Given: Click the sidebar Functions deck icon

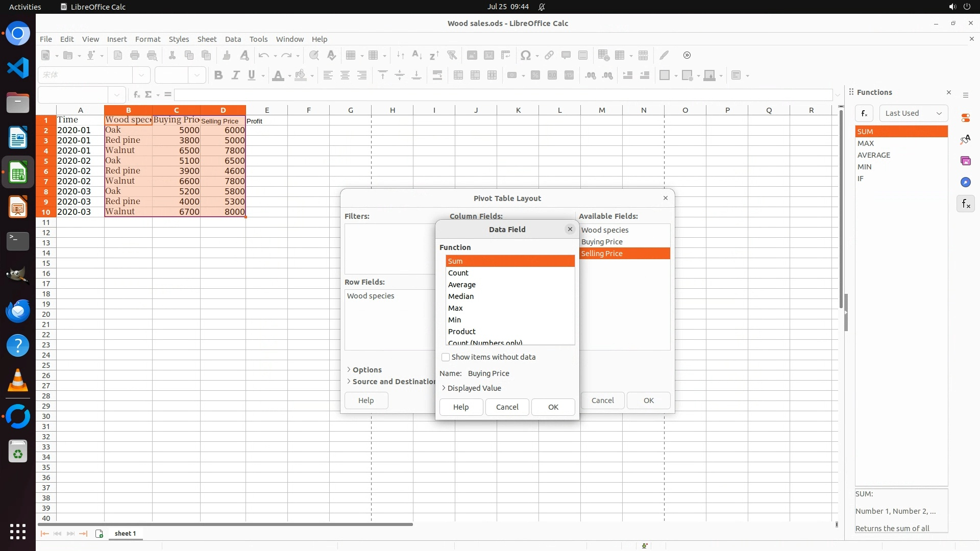Looking at the screenshot, I should [x=965, y=204].
